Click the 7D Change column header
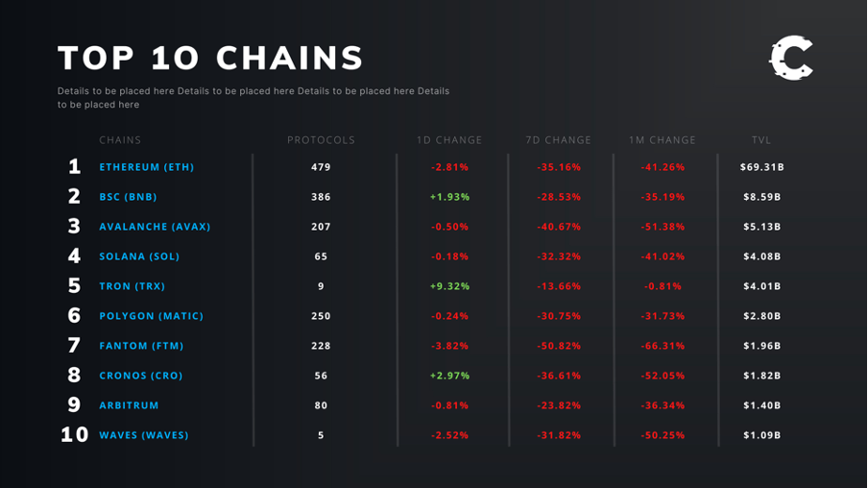The width and height of the screenshot is (868, 488). click(559, 140)
